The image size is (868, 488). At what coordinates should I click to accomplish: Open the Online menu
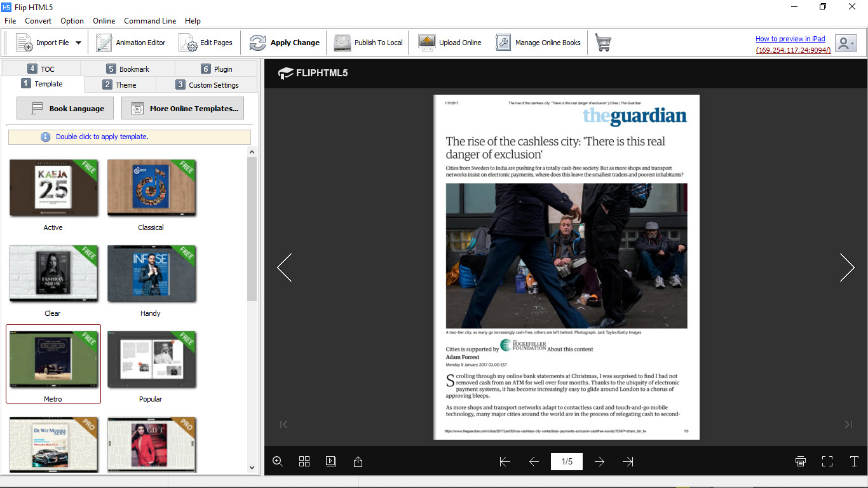[x=104, y=21]
